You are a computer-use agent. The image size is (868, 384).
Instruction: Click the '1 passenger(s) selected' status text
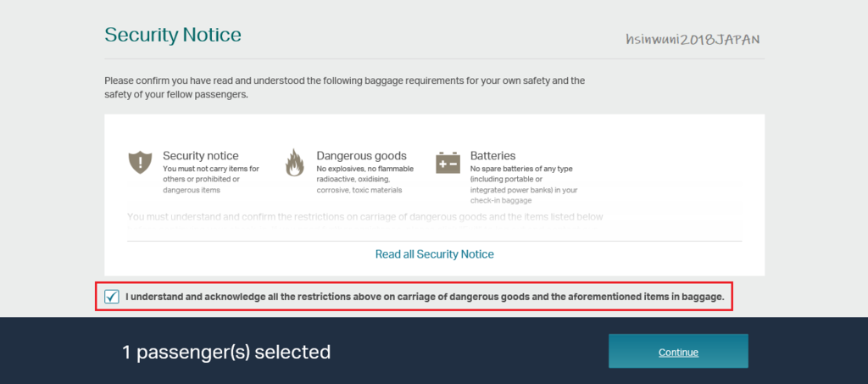pos(226,352)
